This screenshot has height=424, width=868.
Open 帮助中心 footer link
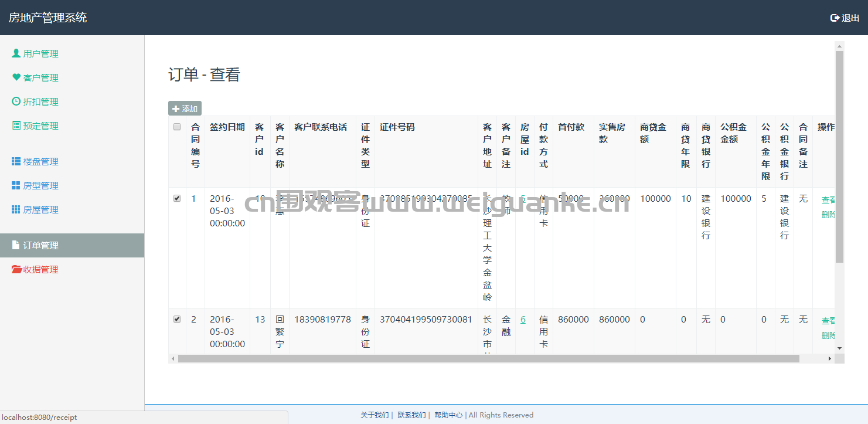point(448,415)
